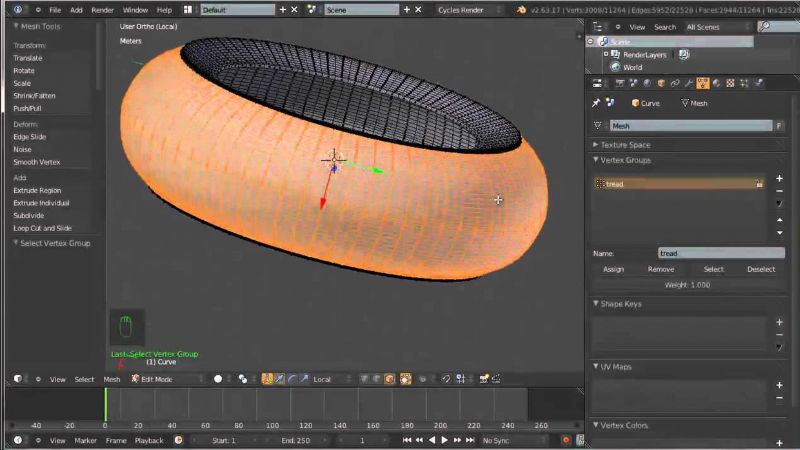The height and width of the screenshot is (450, 800).
Task: Open the Mesh menu in viewport header
Action: coord(112,379)
